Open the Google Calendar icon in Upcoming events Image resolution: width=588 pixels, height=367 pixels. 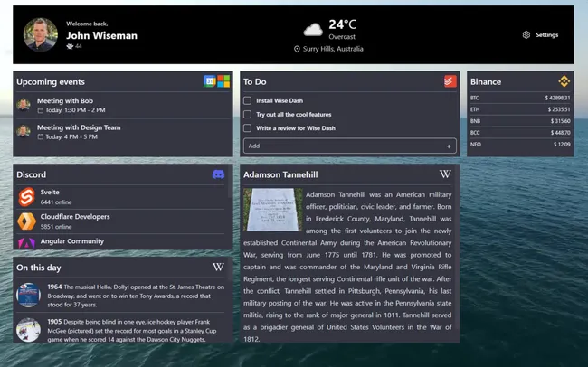[210, 81]
